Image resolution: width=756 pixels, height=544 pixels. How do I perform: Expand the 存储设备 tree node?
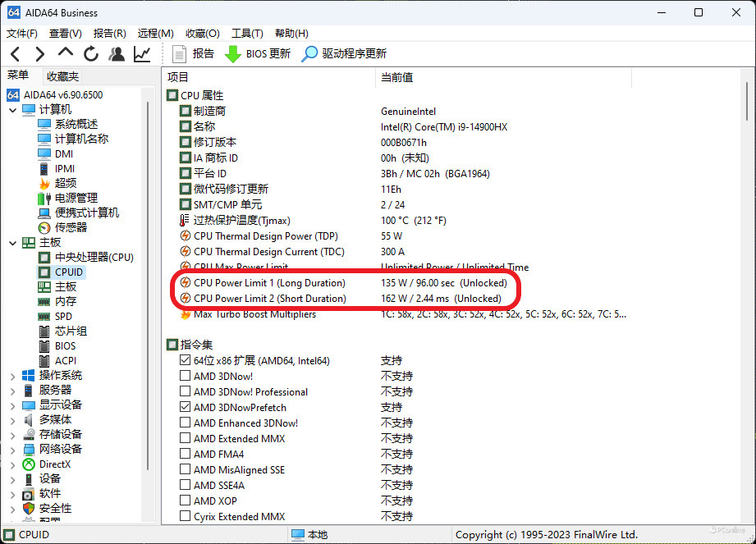point(13,435)
